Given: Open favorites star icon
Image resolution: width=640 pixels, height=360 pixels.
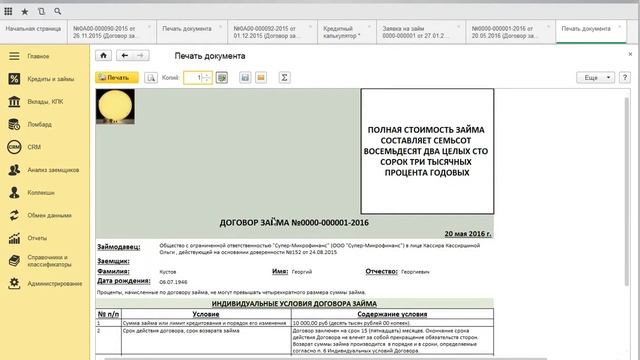Looking at the screenshot, I should coord(25,11).
